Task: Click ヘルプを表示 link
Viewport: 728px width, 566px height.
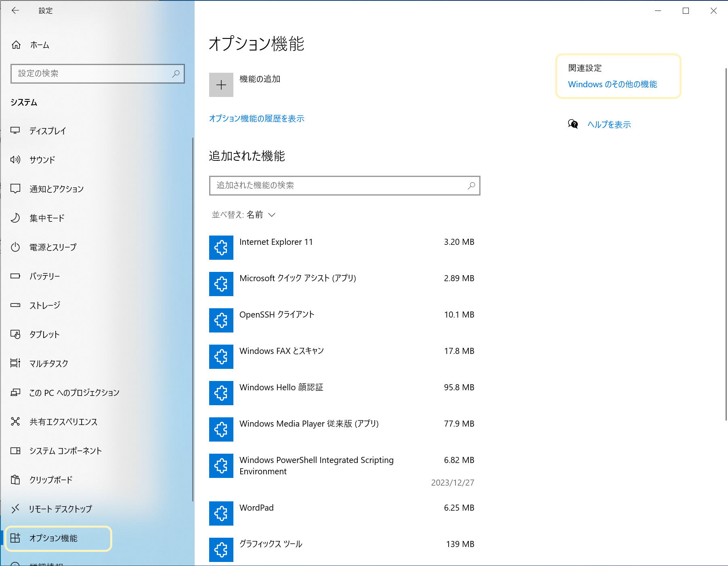Action: (609, 124)
